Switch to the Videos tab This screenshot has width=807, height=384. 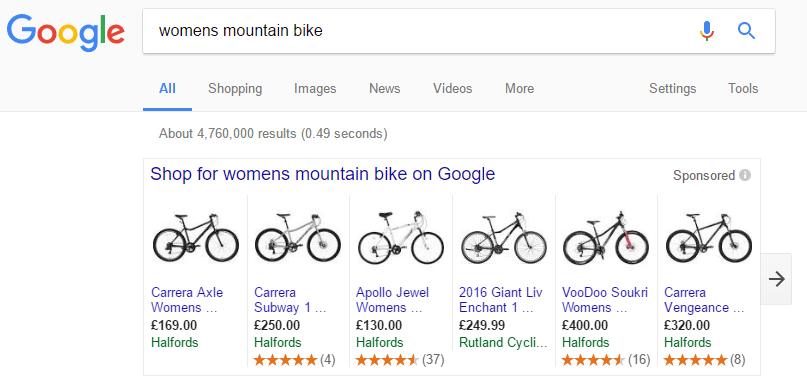pyautogui.click(x=452, y=89)
